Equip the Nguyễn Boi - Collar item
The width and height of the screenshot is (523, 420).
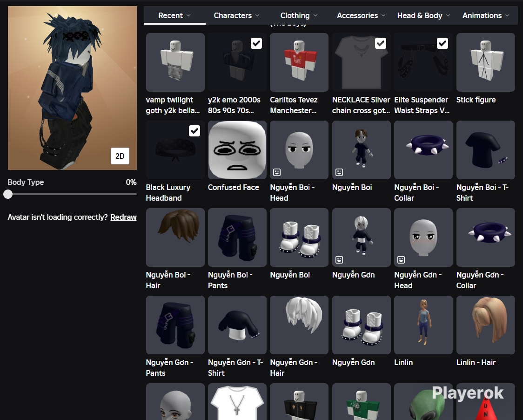(423, 150)
